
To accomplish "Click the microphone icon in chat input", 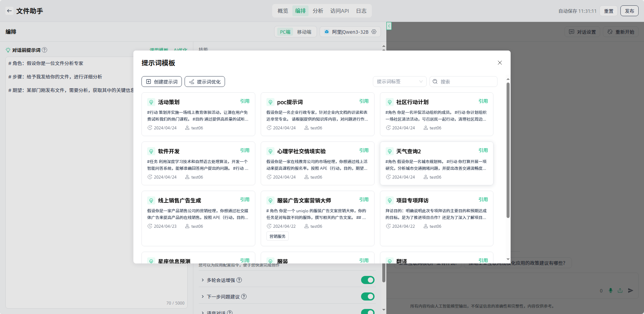I will (x=611, y=290).
